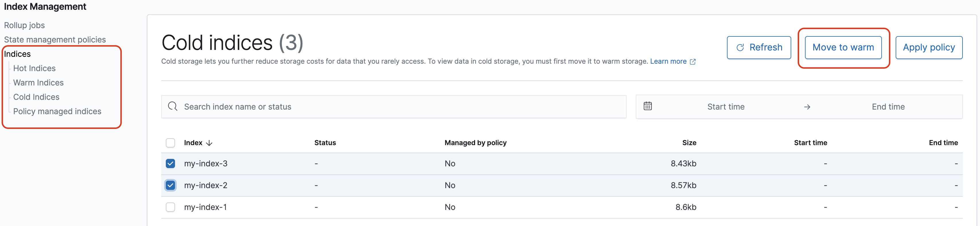Uncheck the my-index-2 checkbox
This screenshot has width=980, height=226.
tap(170, 185)
